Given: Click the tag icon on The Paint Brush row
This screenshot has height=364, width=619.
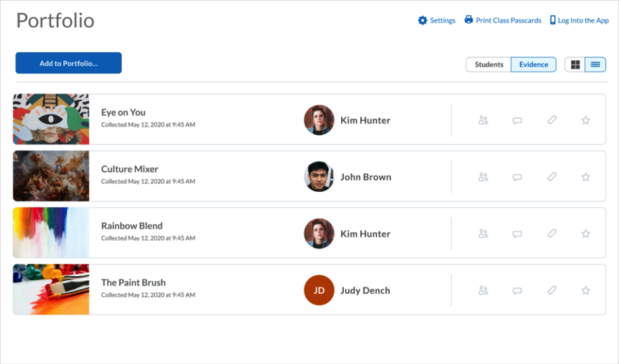Looking at the screenshot, I should click(551, 290).
